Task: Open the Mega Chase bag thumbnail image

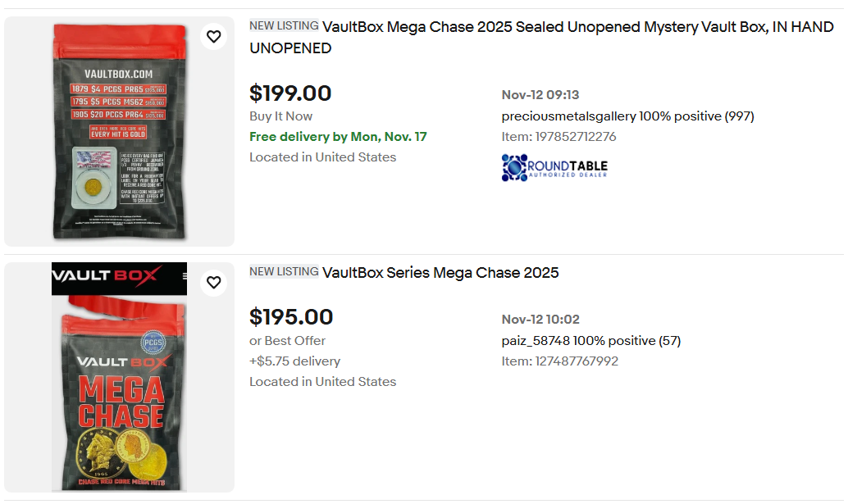Action: (119, 377)
